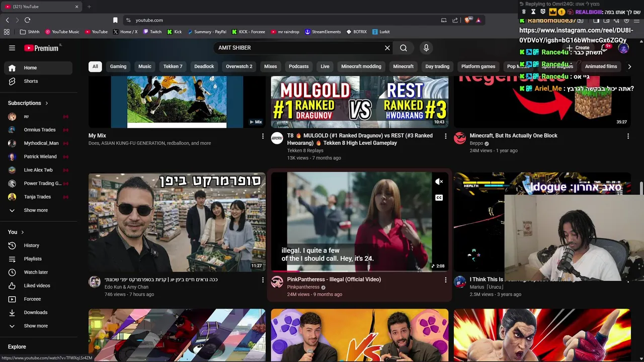Select the Overwatch 2 filter chip
Image resolution: width=644 pixels, height=362 pixels.
coord(239,66)
